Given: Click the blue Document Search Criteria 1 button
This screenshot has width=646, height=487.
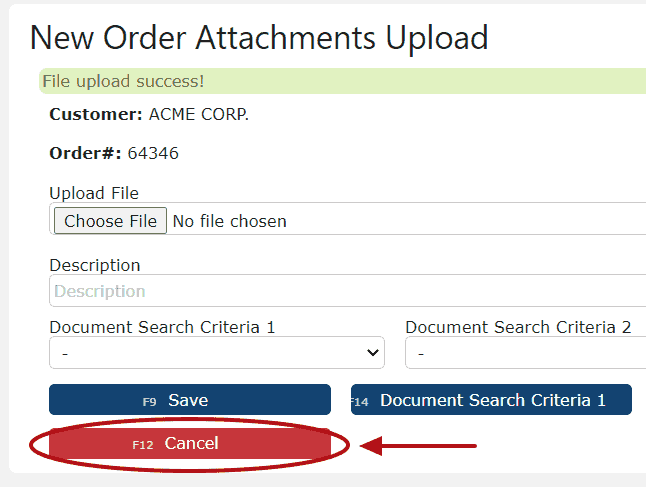Looking at the screenshot, I should [x=491, y=400].
